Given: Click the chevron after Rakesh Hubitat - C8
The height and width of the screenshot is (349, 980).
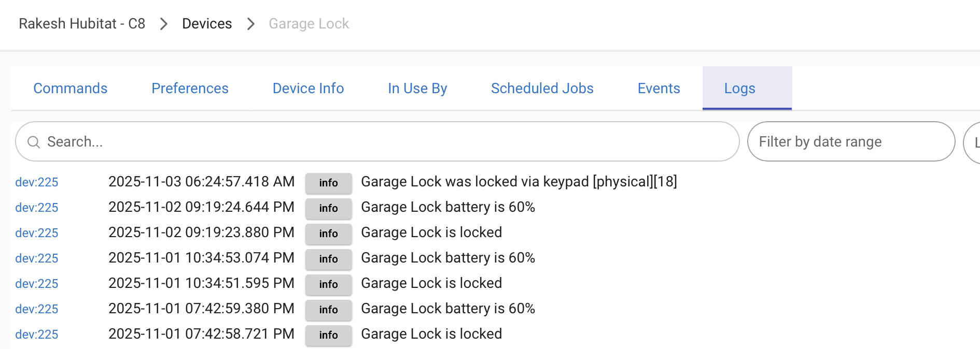Looking at the screenshot, I should [x=164, y=24].
